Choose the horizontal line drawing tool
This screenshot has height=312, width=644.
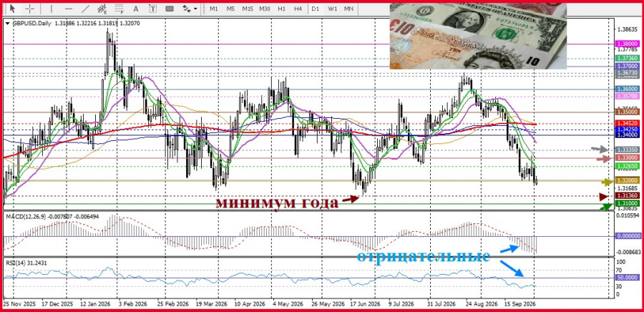coord(69,9)
